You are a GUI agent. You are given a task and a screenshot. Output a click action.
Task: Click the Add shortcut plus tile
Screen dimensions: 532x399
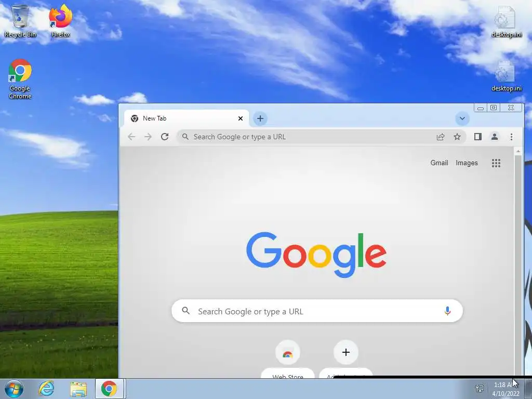pos(345,360)
